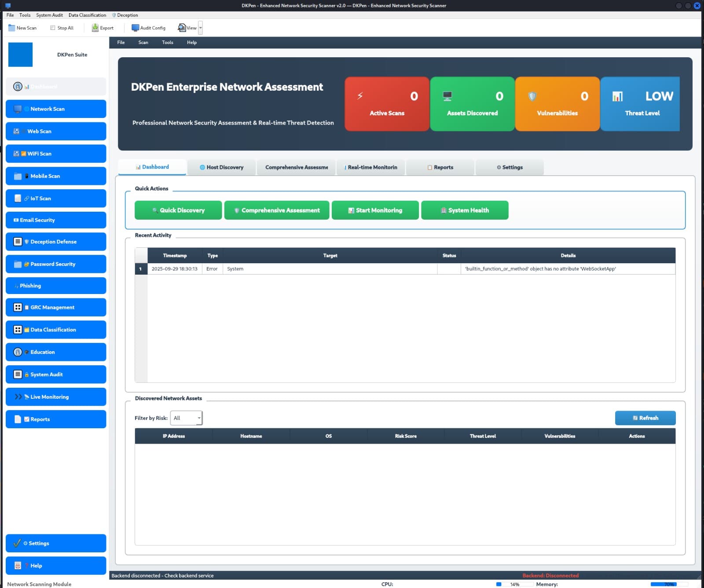Open a New Scan from the toolbar
The width and height of the screenshot is (704, 588).
coord(22,27)
